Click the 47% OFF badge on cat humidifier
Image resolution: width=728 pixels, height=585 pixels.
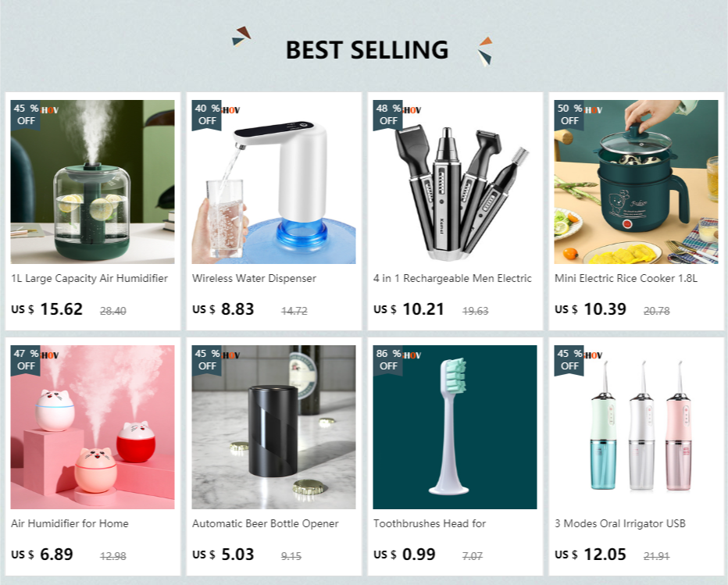point(26,360)
